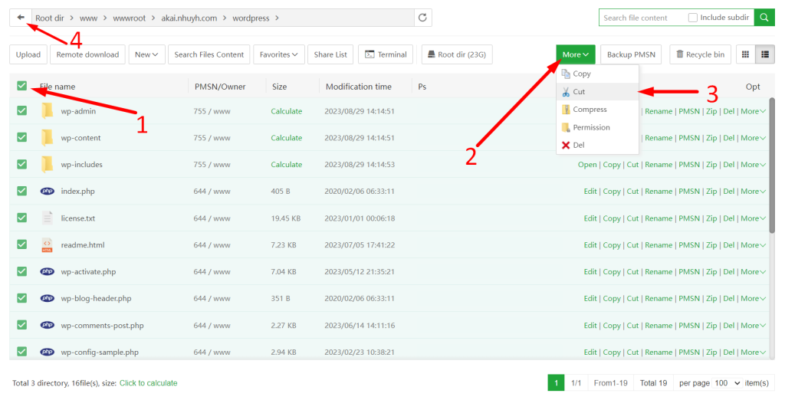This screenshot has width=785, height=400.
Task: Select the wp-activate.php PHP icon
Action: [x=47, y=271]
